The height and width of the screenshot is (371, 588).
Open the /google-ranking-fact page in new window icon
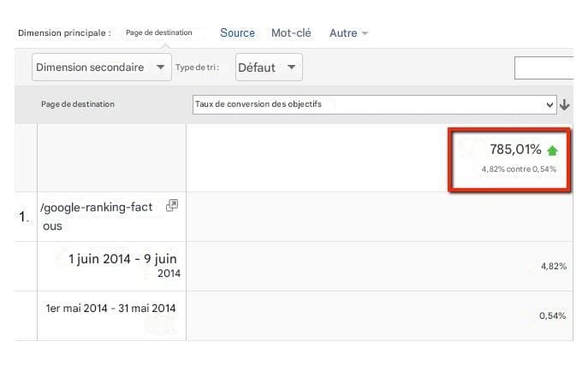[172, 205]
